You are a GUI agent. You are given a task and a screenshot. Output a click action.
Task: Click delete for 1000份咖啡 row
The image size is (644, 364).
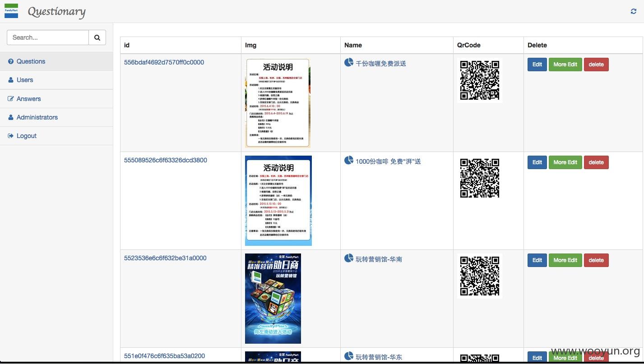point(596,162)
